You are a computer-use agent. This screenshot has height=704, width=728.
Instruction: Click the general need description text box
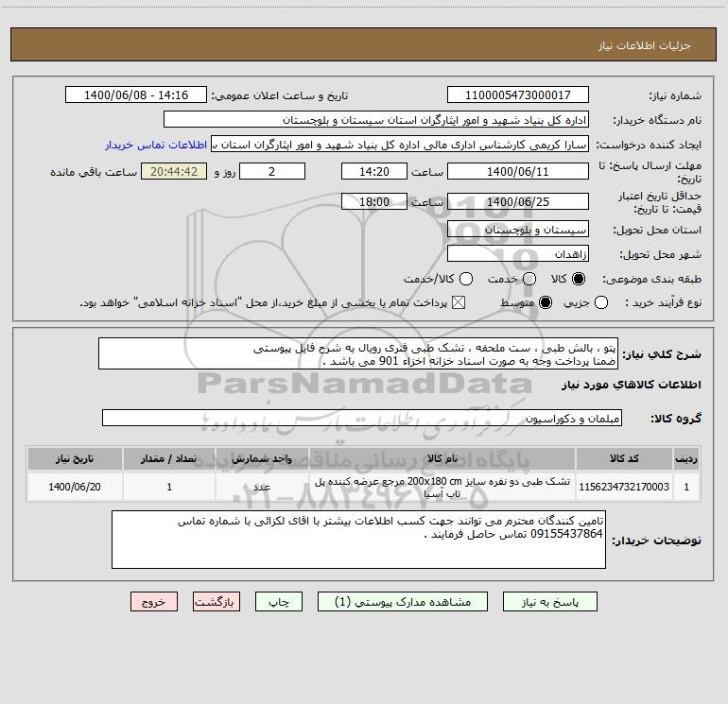click(358, 354)
